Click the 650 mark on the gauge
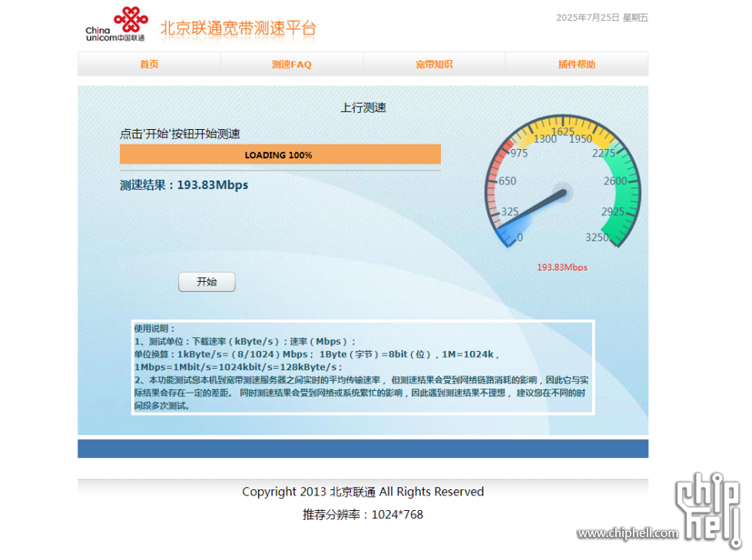The width and height of the screenshot is (752, 560). [x=508, y=181]
